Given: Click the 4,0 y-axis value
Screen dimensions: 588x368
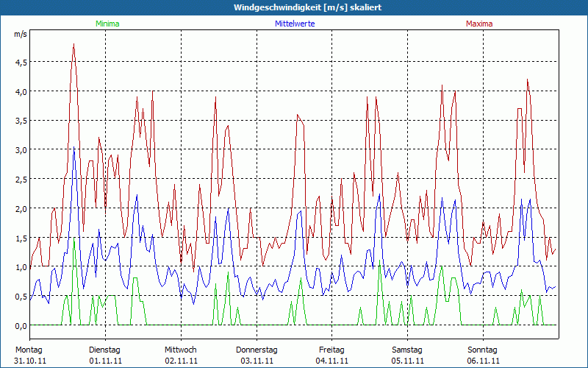Looking at the screenshot, I should 21,92.
